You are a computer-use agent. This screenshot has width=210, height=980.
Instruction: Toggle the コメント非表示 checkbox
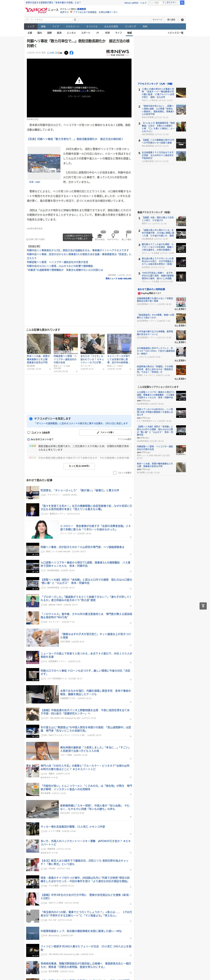coord(115,473)
